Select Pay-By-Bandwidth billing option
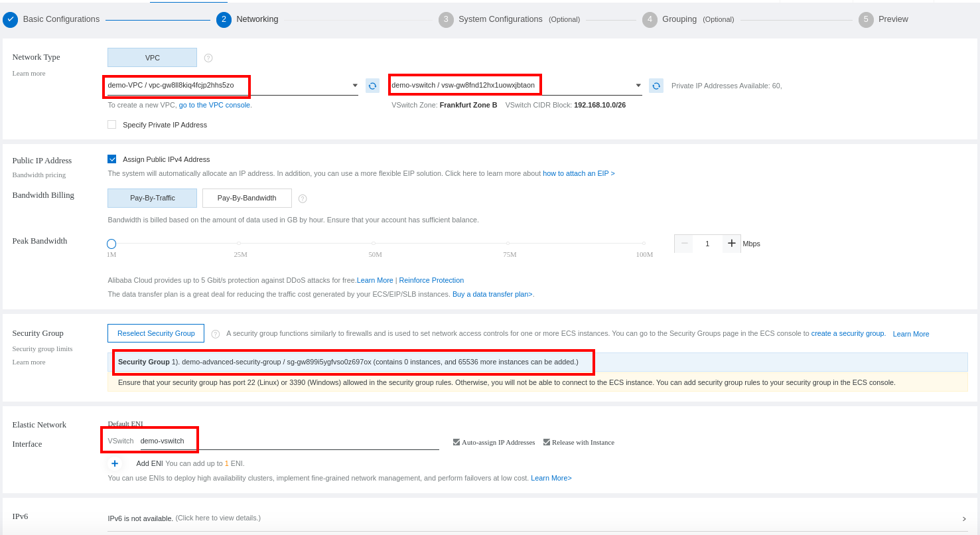This screenshot has width=980, height=535. (x=247, y=198)
